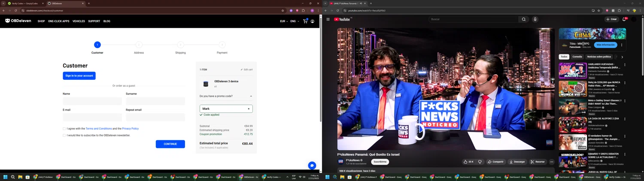This screenshot has width=644, height=181.
Task: Click the YouTube search magnifier button
Action: (x=523, y=19)
